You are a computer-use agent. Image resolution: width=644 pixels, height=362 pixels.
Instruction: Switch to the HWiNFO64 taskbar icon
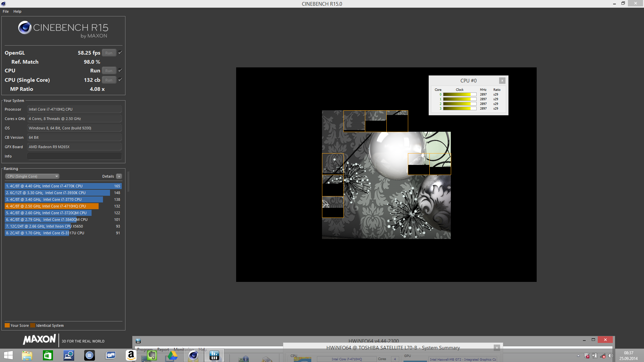(214, 355)
